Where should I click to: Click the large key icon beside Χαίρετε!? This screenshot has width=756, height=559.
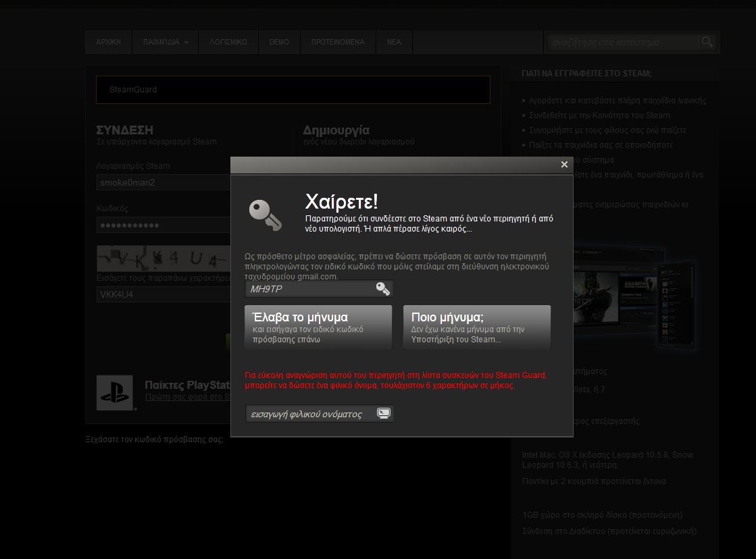265,215
